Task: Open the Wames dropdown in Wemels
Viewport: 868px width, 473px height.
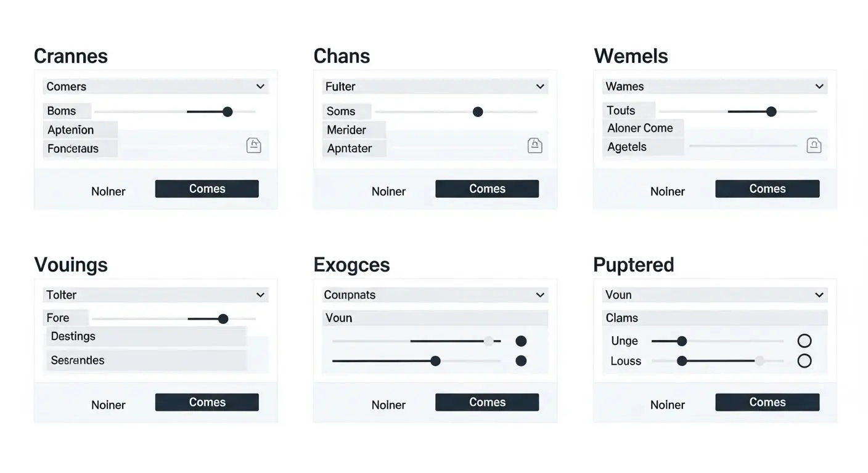Action: (714, 86)
